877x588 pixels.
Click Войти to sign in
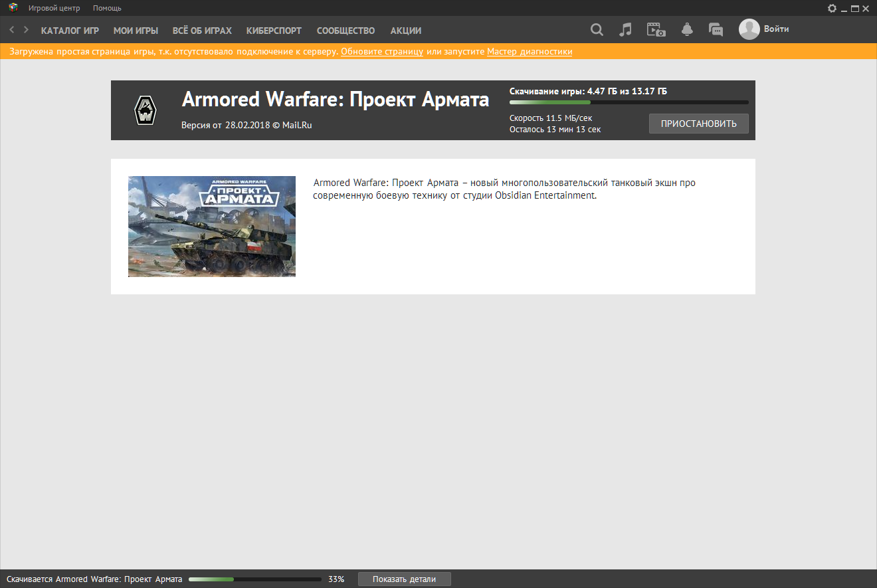777,29
